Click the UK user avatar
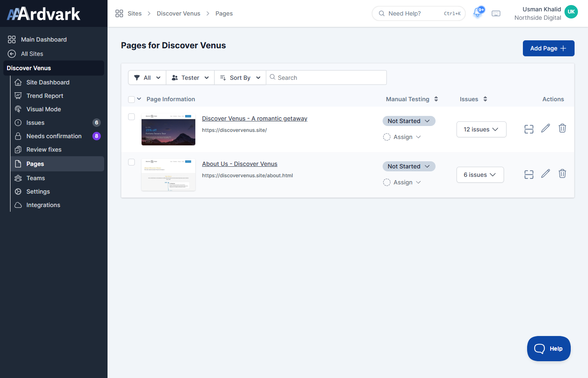This screenshot has height=378, width=588. click(x=571, y=12)
